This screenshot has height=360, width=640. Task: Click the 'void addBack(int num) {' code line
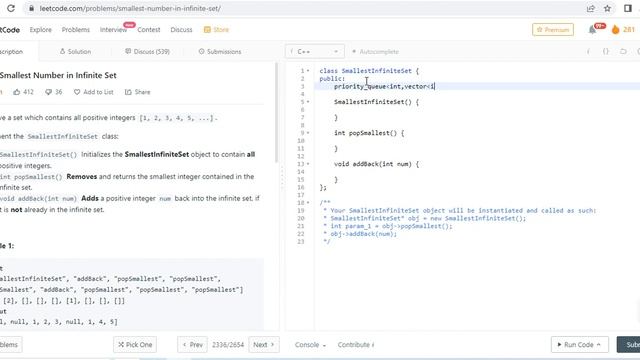click(376, 164)
